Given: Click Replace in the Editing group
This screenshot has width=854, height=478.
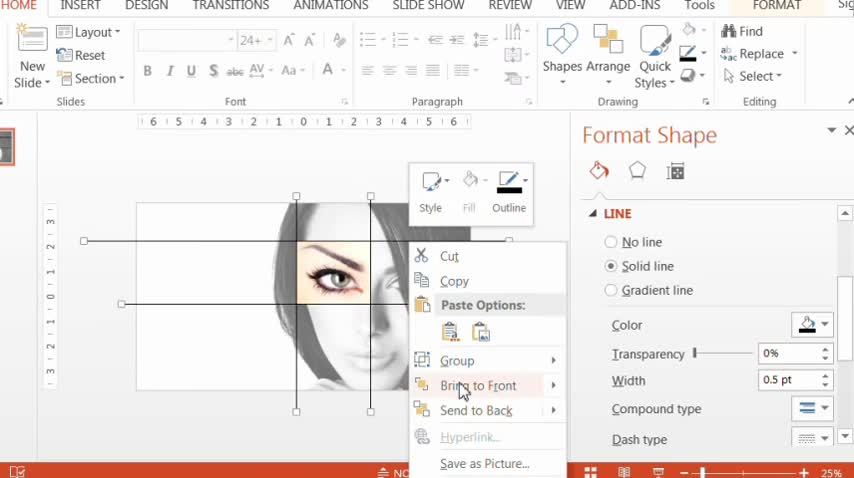Looking at the screenshot, I should click(x=753, y=53).
